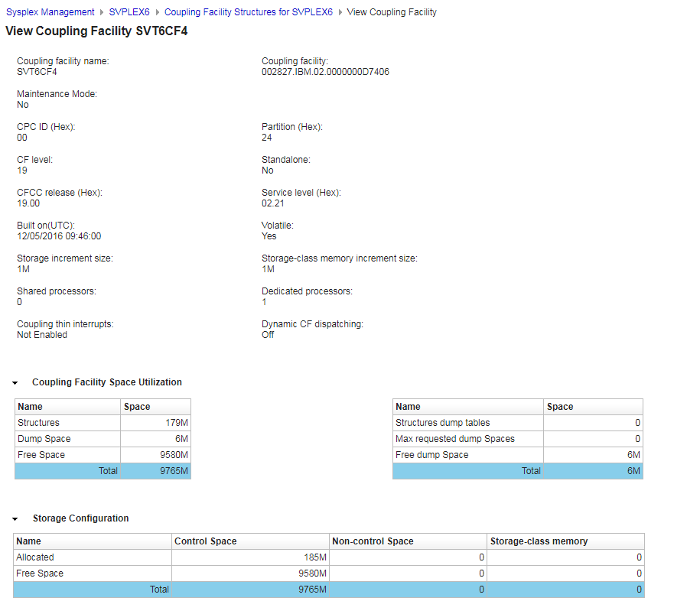Click the 6M Free dump Space value
Screen dimensions: 700x614
point(594,455)
